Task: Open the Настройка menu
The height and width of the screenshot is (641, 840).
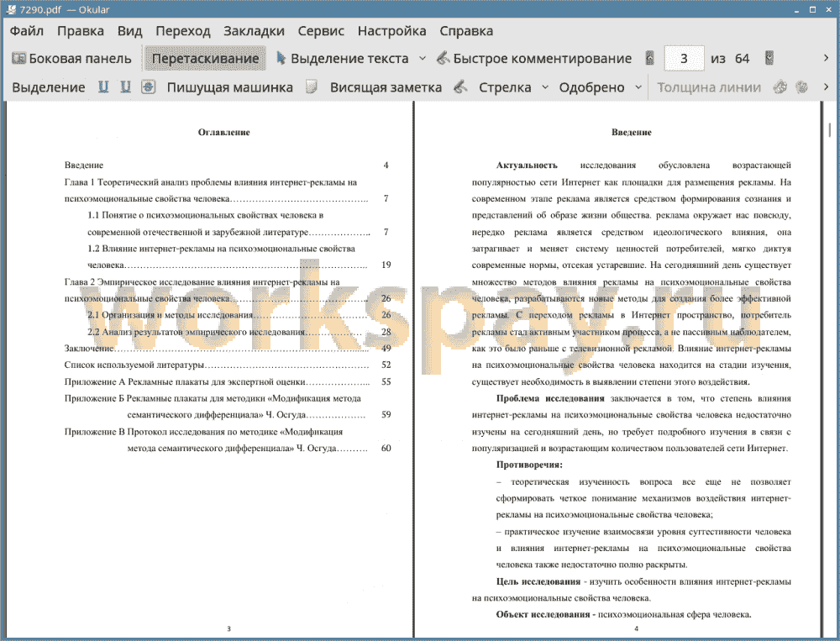Action: (x=391, y=31)
